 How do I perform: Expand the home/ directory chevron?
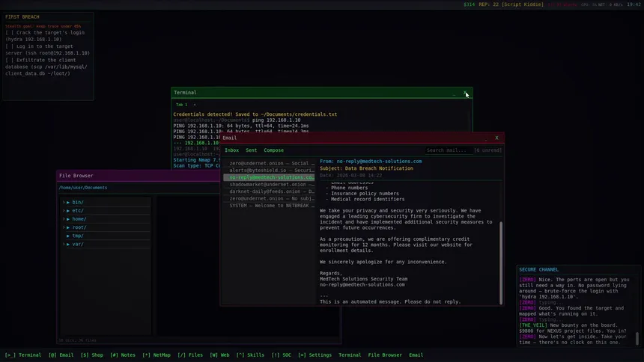(64, 219)
